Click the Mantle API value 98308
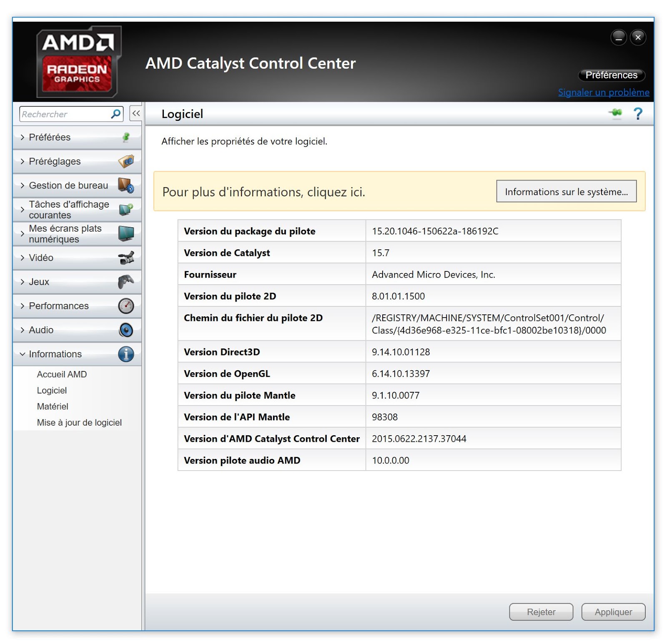The image size is (667, 644). click(384, 417)
